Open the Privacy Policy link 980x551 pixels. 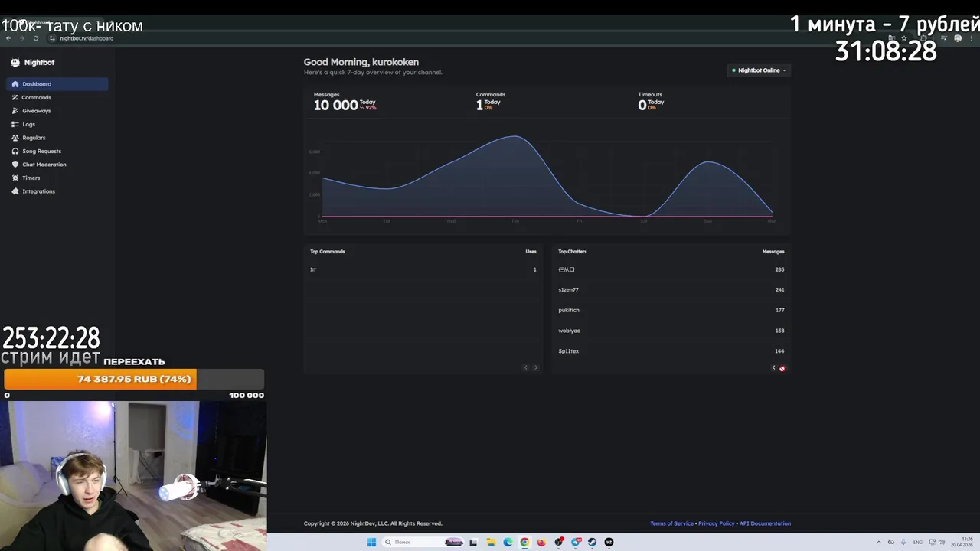[716, 523]
